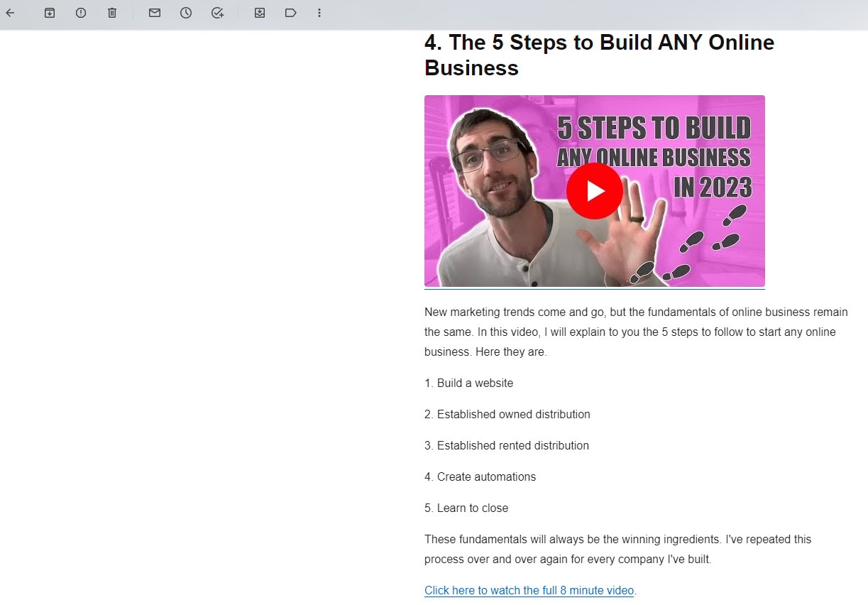
Task: Delete the email with the trash icon
Action: 112,13
